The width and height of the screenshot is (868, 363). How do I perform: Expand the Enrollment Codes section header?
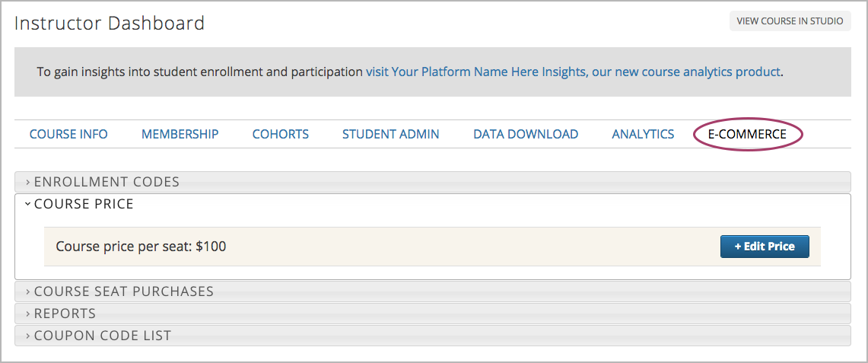click(x=107, y=182)
